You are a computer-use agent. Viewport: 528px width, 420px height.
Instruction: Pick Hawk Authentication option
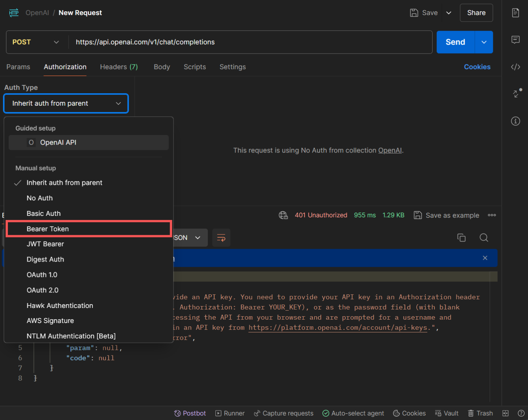[x=89, y=306]
